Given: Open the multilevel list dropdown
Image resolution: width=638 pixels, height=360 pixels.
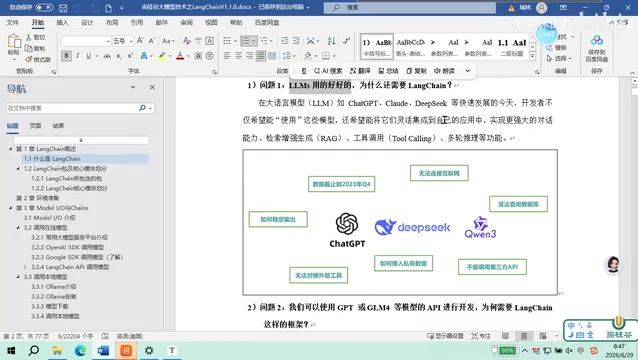Looking at the screenshot, I should tap(271, 41).
